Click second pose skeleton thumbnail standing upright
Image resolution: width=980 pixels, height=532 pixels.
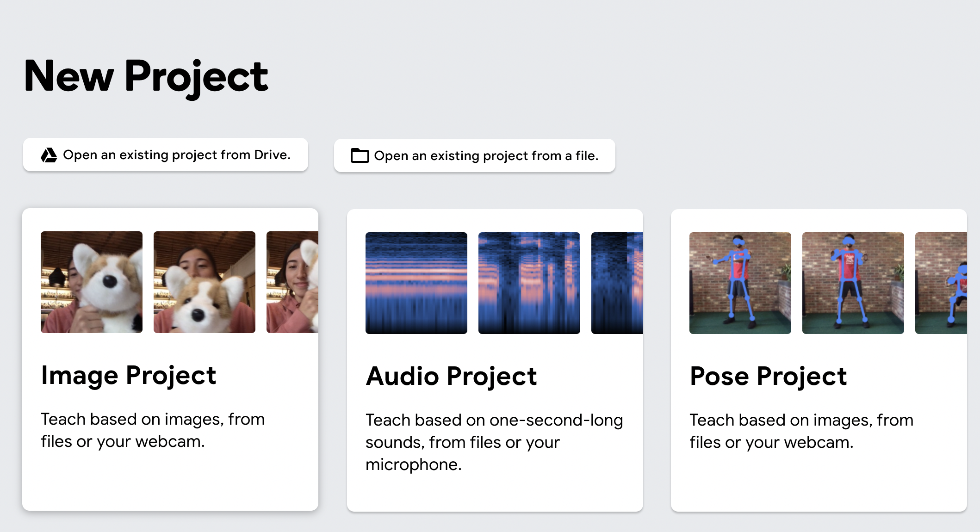[853, 283]
